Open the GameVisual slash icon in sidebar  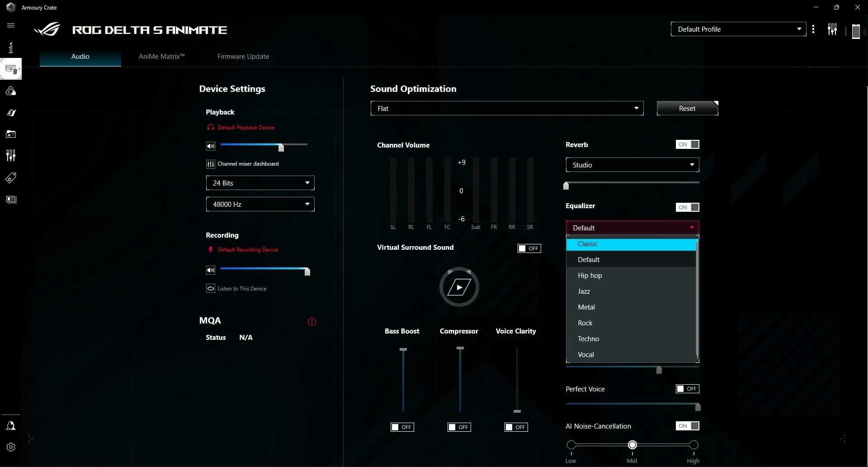[11, 113]
